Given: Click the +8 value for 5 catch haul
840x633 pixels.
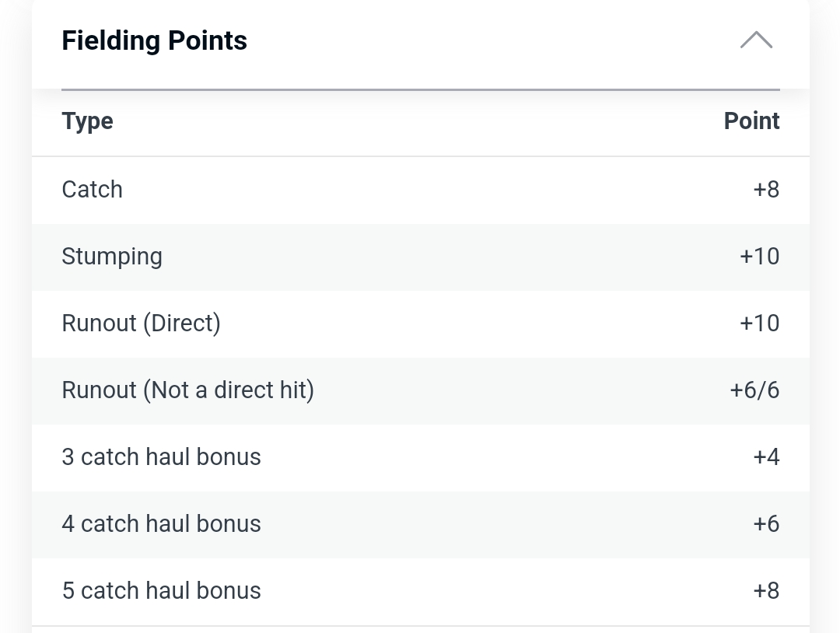Looking at the screenshot, I should click(766, 591).
